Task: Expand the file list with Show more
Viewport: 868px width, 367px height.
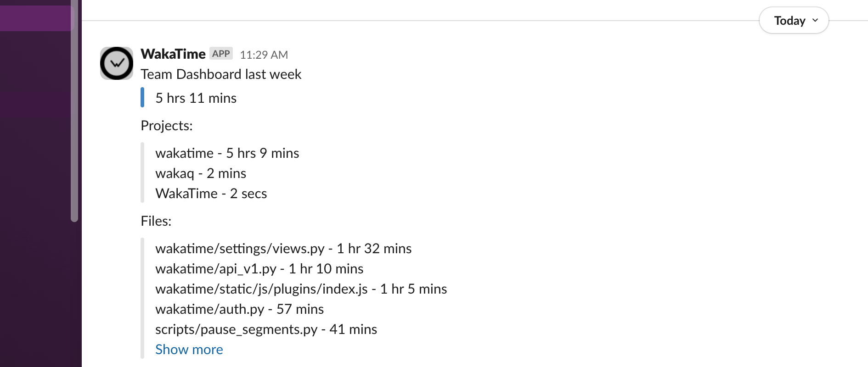Action: (x=189, y=350)
